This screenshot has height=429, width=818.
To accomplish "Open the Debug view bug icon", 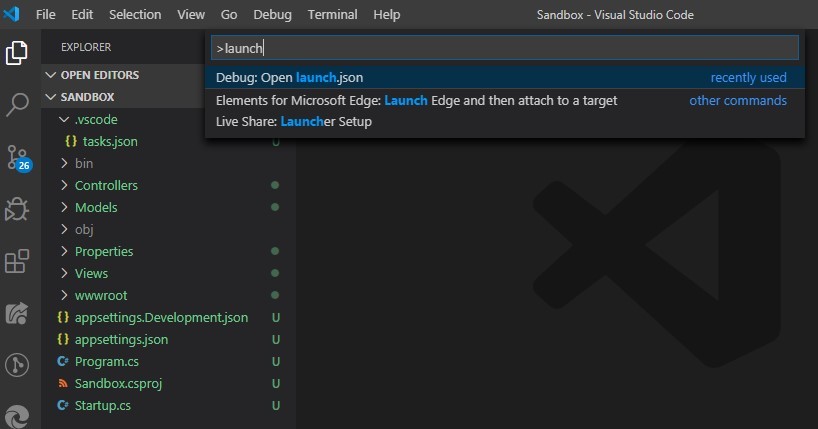I will coord(17,209).
